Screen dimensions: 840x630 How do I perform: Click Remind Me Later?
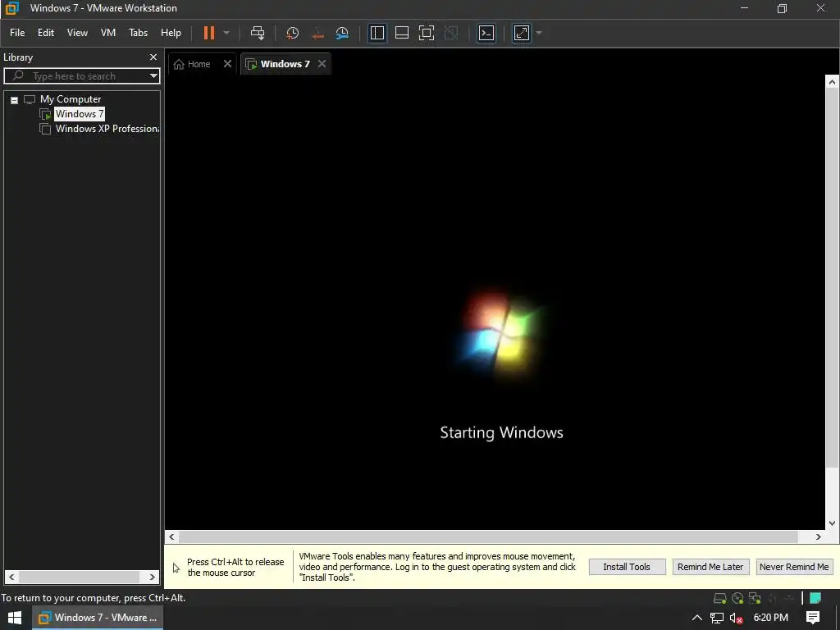(x=710, y=567)
